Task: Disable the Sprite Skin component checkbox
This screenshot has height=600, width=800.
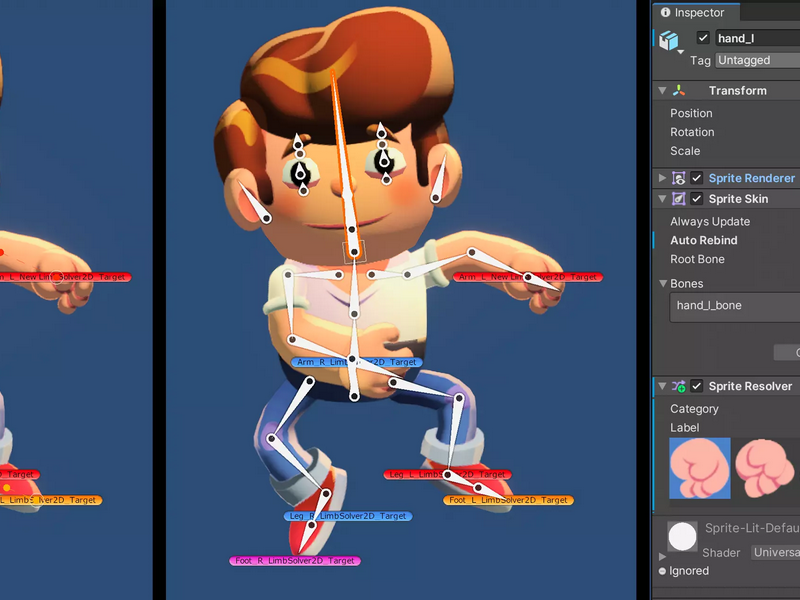Action: click(x=696, y=199)
